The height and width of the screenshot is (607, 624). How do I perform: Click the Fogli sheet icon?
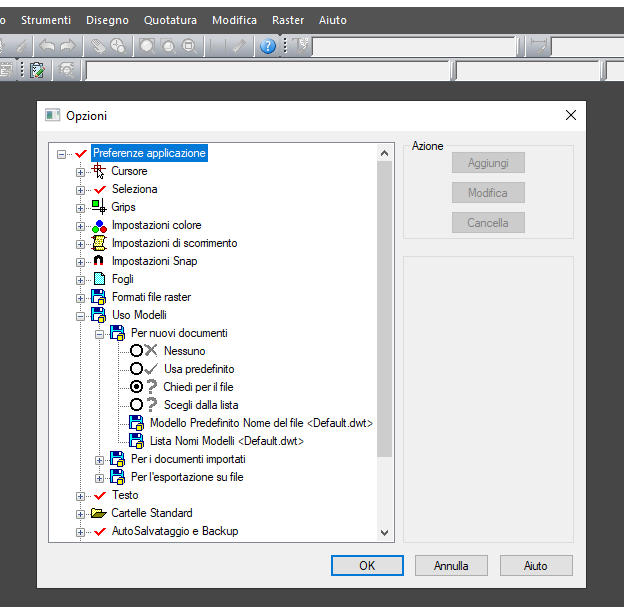[x=99, y=279]
